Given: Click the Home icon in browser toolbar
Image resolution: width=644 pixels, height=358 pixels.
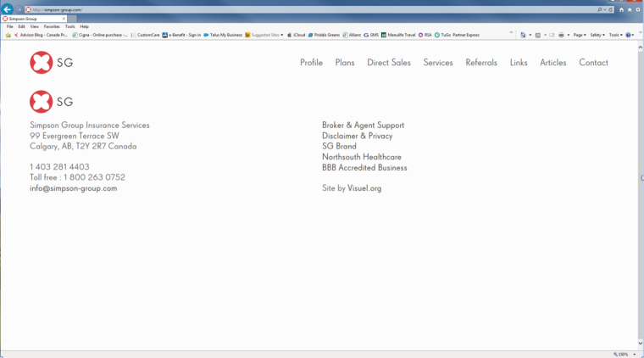Looking at the screenshot, I should coord(621,9).
